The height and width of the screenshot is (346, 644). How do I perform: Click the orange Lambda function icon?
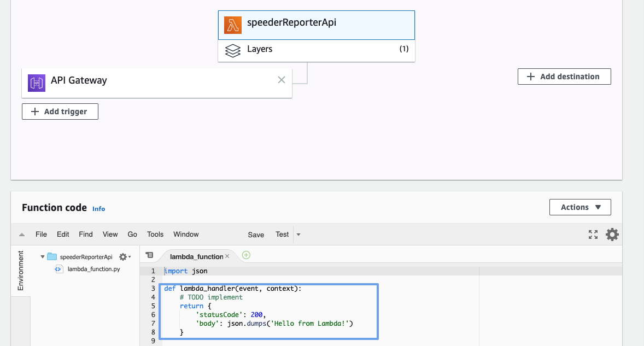[232, 25]
